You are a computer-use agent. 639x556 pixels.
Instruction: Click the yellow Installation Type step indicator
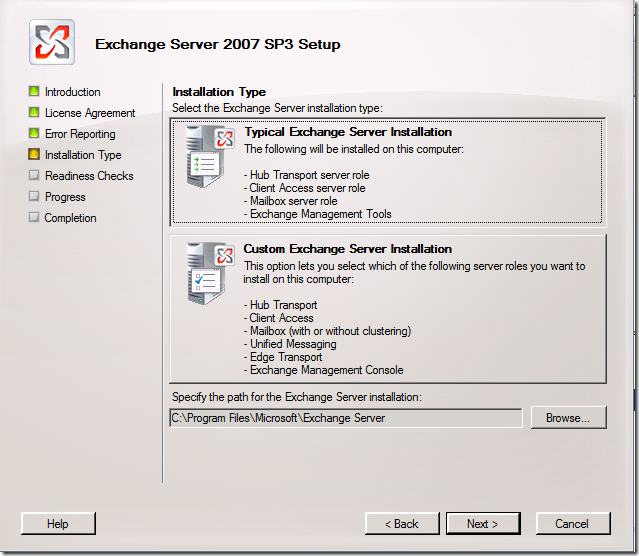coord(34,154)
